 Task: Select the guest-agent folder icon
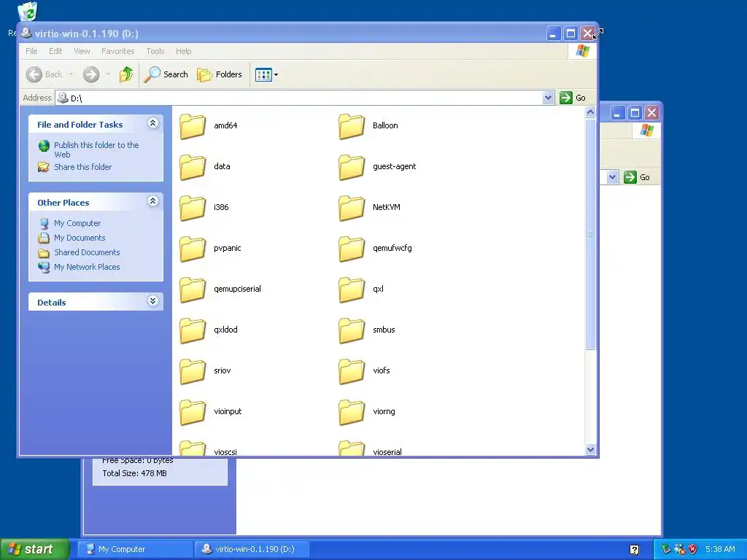[352, 167]
